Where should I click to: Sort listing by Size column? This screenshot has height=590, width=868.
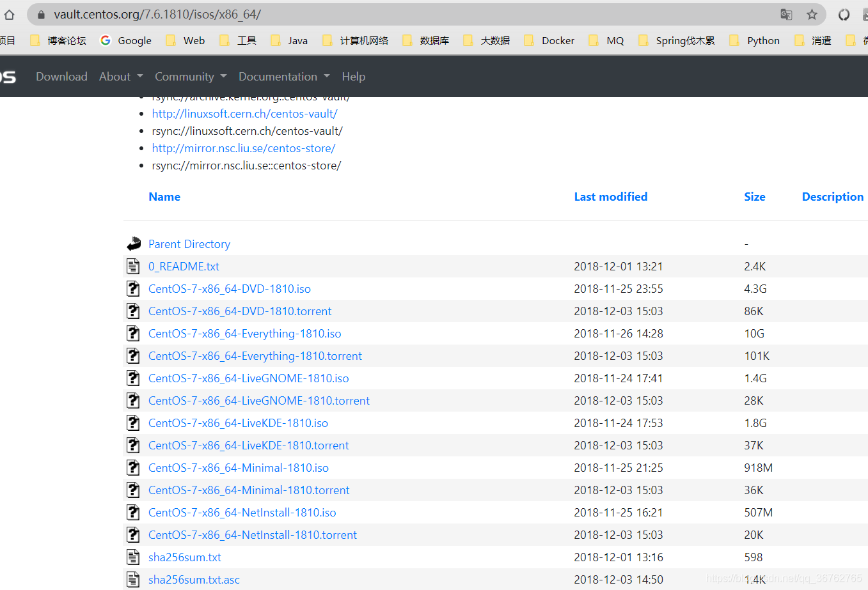pyautogui.click(x=754, y=196)
